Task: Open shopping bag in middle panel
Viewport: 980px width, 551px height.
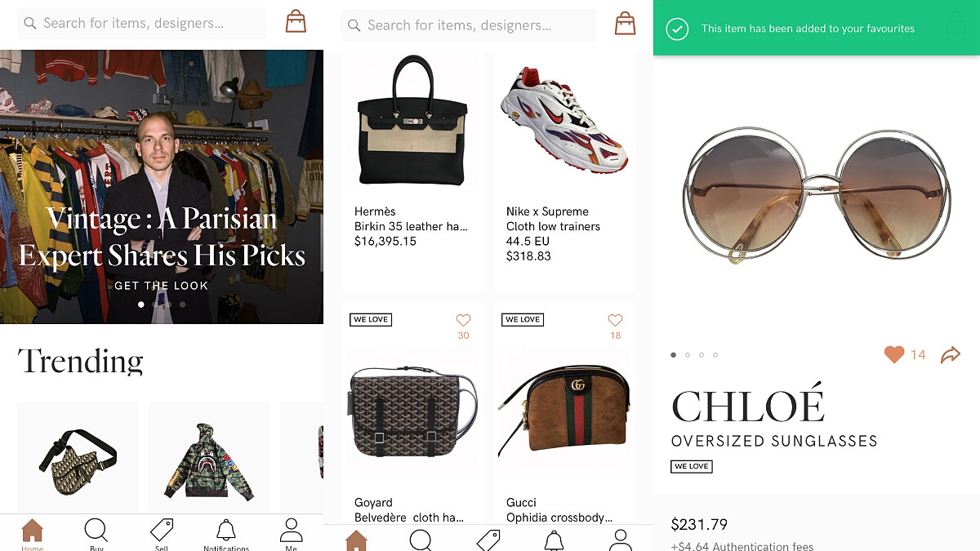Action: pyautogui.click(x=625, y=24)
